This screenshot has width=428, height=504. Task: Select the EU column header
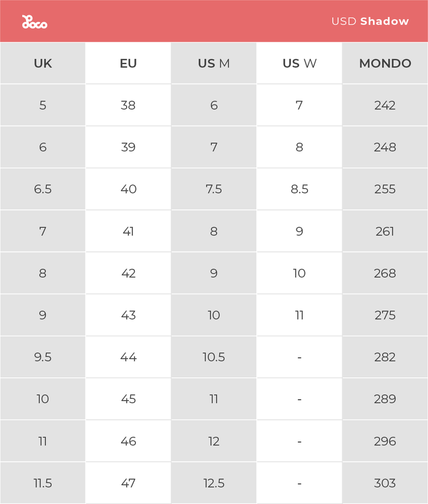coord(128,63)
